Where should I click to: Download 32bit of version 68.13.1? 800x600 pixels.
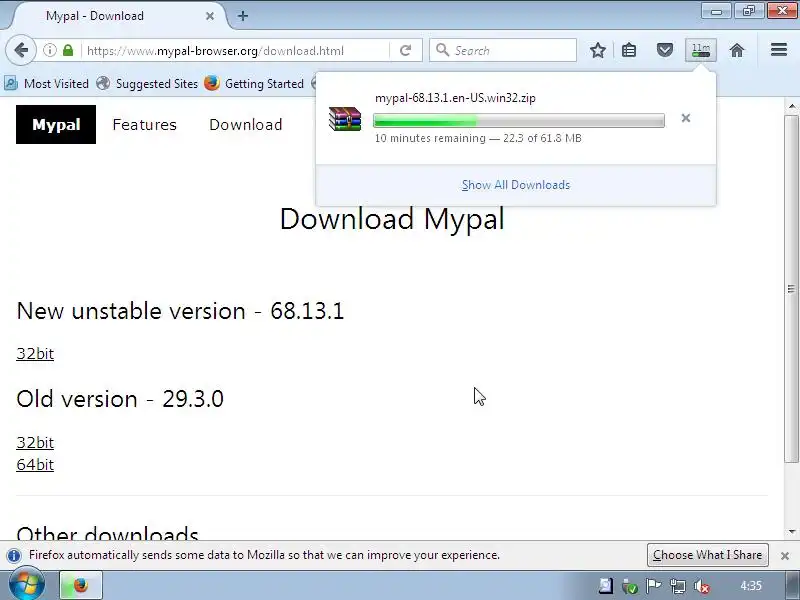tap(35, 354)
